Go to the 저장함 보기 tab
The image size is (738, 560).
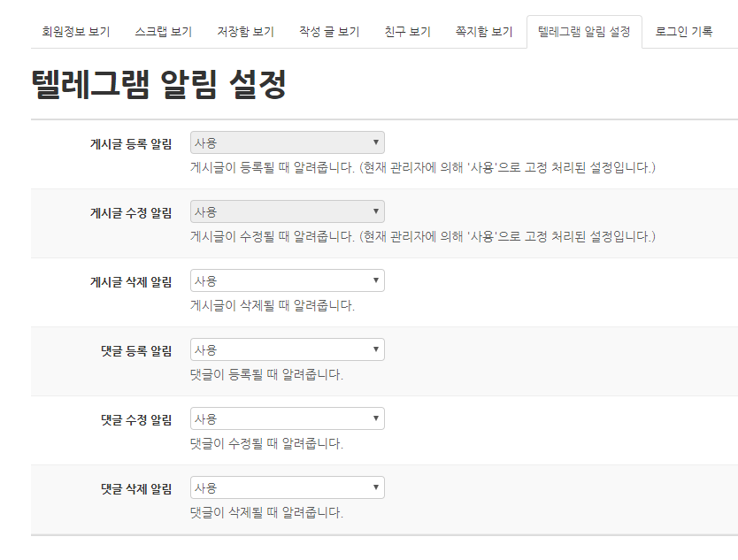point(245,32)
